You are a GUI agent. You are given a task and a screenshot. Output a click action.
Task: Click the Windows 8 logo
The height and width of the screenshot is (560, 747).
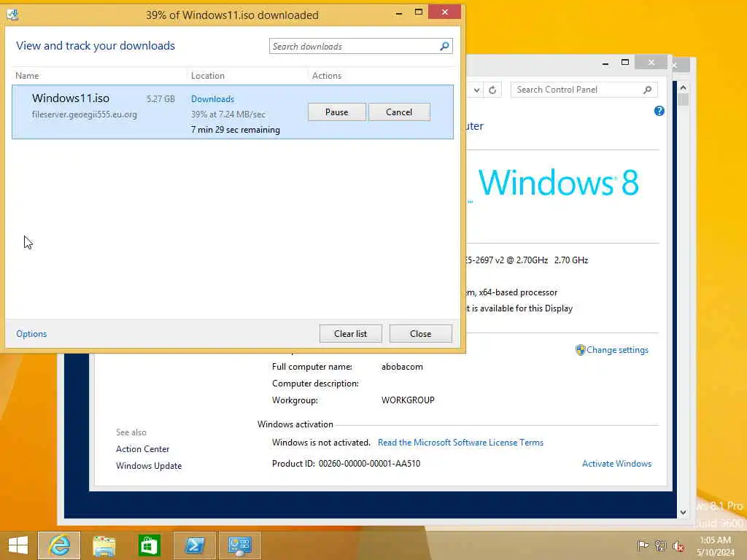(x=558, y=182)
